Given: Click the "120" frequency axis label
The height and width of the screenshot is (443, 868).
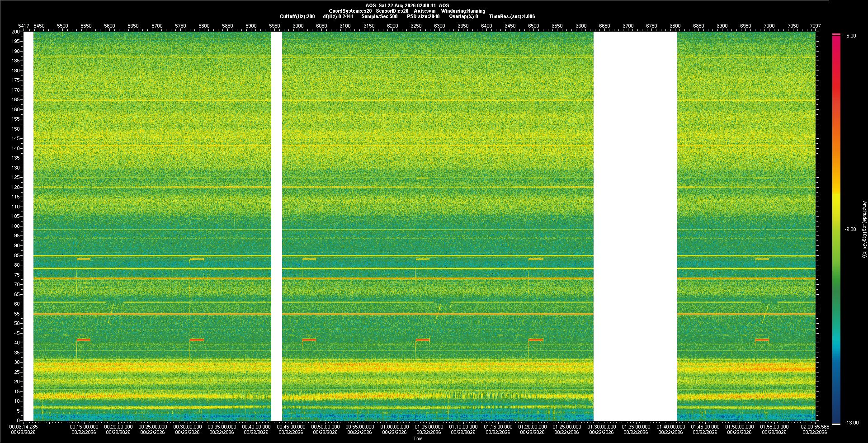Looking at the screenshot, I should [16, 187].
